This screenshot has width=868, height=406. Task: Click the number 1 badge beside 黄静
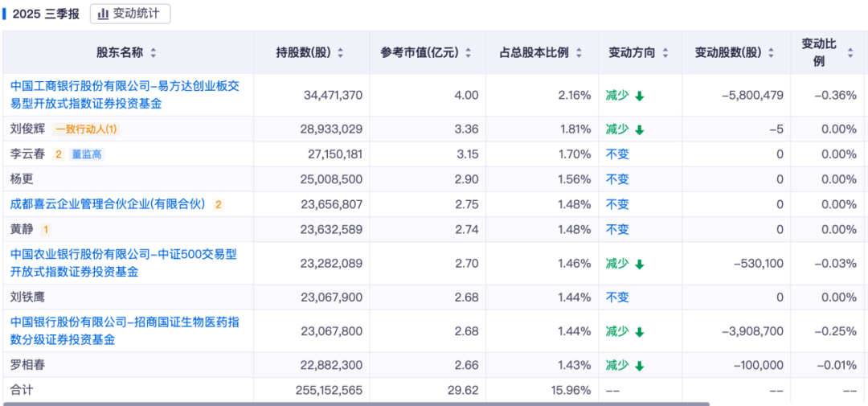pos(46,230)
